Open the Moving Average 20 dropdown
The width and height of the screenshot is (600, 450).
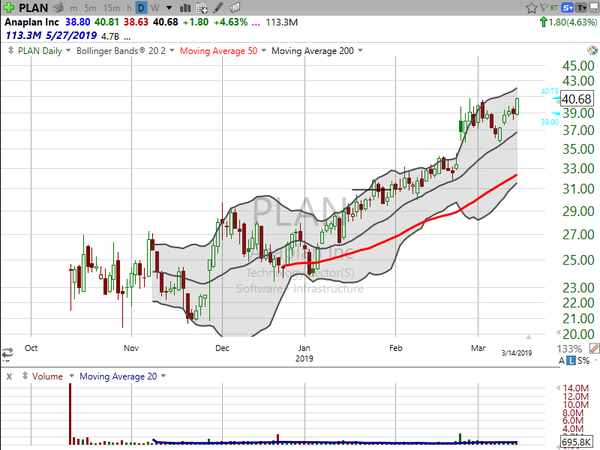(x=163, y=376)
